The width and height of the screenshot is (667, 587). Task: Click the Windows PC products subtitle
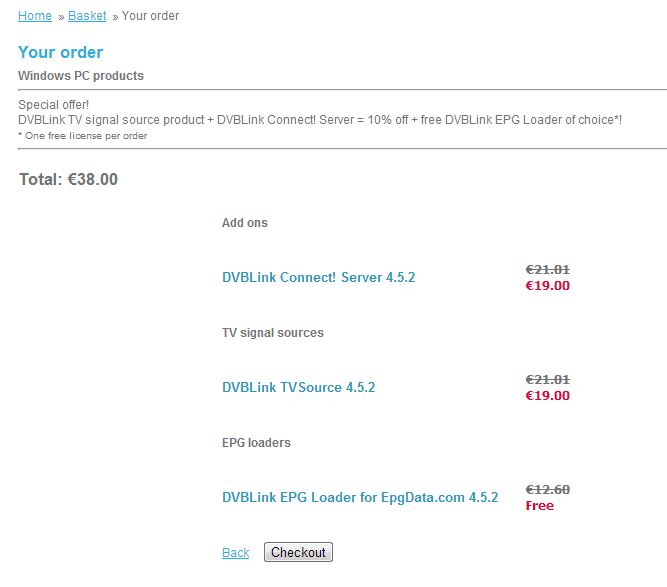[81, 76]
